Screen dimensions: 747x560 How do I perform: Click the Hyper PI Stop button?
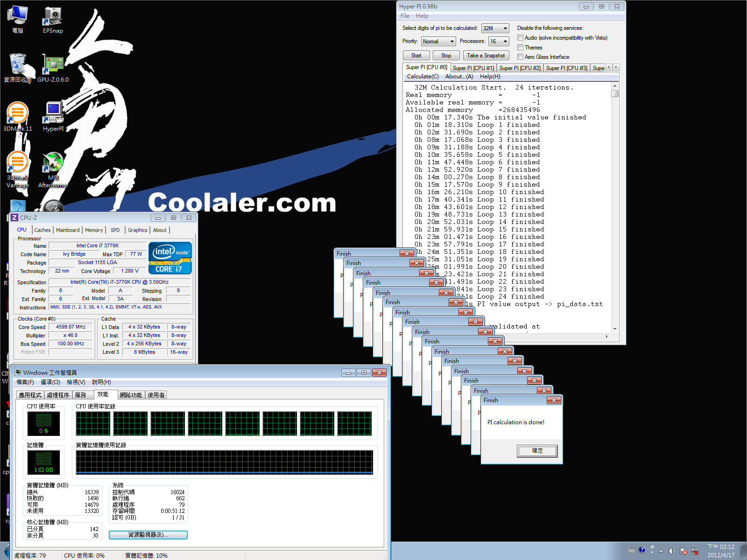coord(446,55)
